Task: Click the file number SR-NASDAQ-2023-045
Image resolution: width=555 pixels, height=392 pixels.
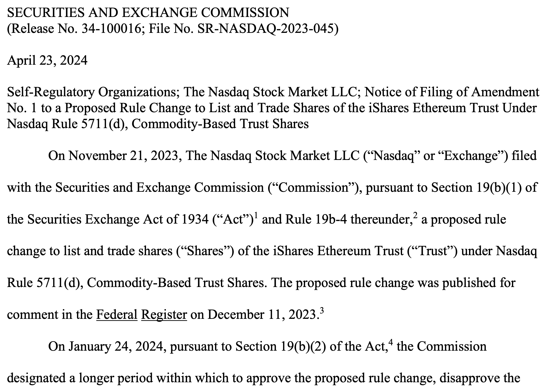Action: tap(266, 28)
